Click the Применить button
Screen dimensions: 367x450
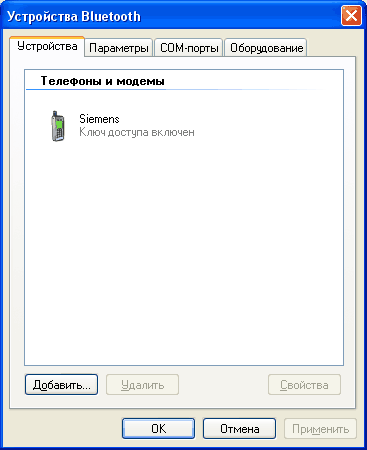[x=320, y=429]
